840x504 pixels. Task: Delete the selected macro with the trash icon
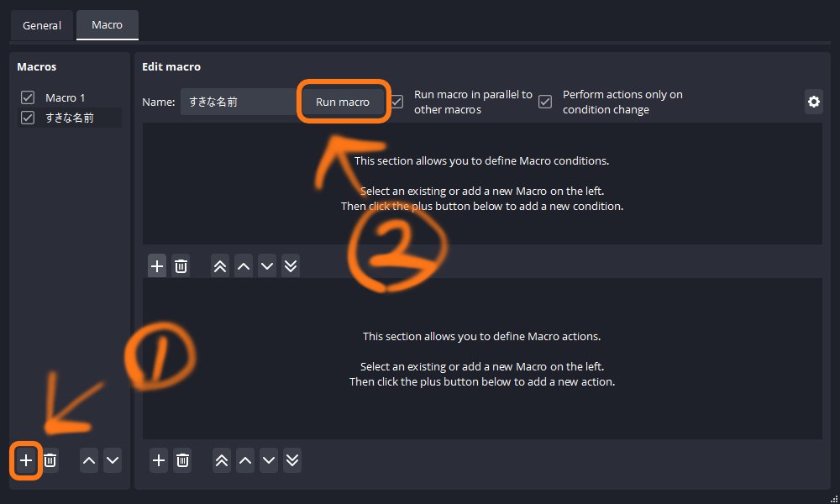click(x=50, y=460)
